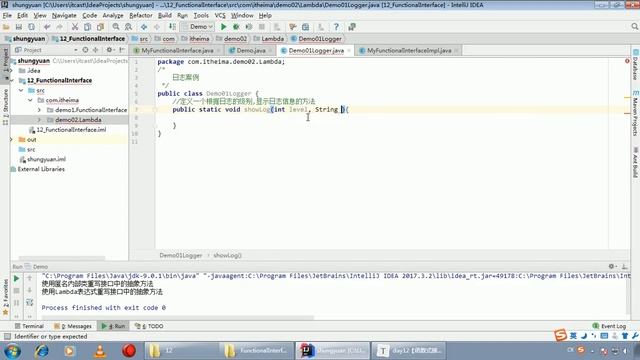Close the Demo01Logger.java tab
Screen dimensions: 640x360
pos(349,51)
